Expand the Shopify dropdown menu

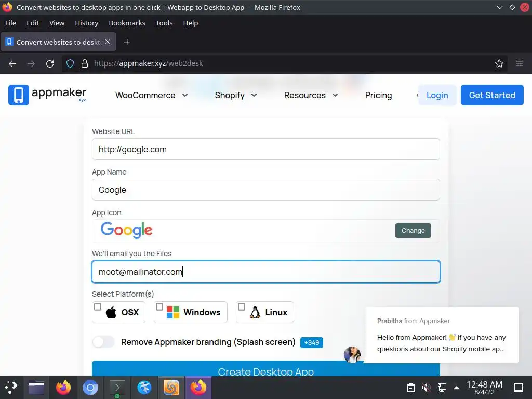point(236,96)
